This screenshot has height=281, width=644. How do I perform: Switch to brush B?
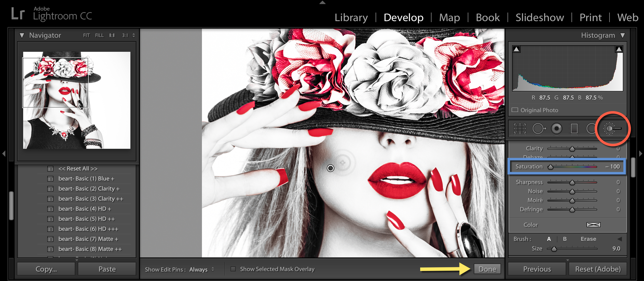coord(565,239)
